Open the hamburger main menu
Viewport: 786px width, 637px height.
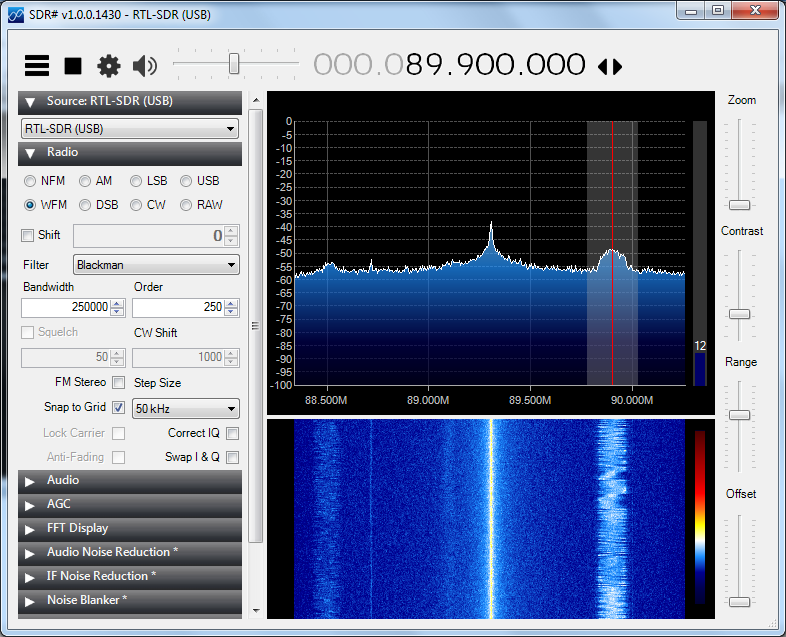[x=37, y=65]
